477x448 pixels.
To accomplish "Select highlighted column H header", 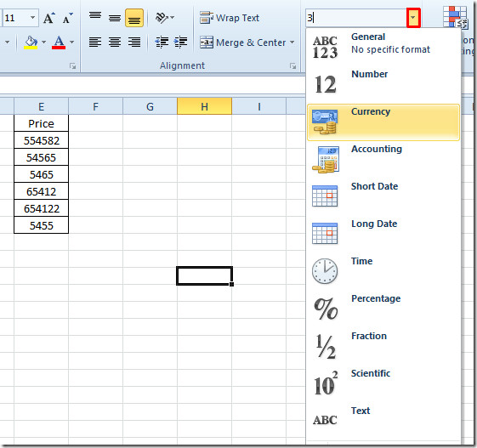I will (204, 106).
